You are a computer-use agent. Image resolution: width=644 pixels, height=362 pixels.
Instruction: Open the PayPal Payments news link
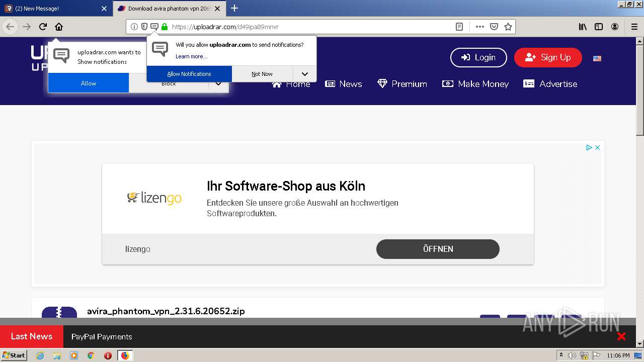tap(102, 337)
